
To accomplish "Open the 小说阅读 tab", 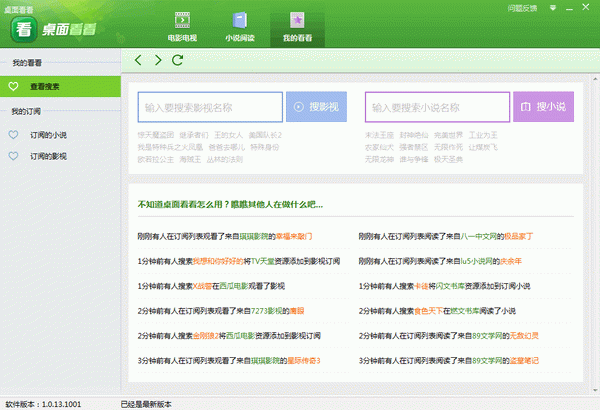I will click(x=240, y=27).
